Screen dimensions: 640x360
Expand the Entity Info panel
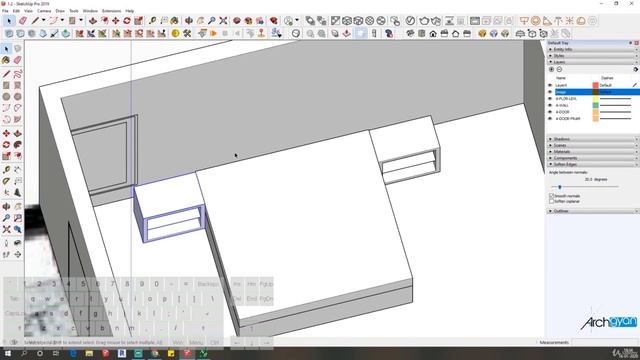pos(593,49)
